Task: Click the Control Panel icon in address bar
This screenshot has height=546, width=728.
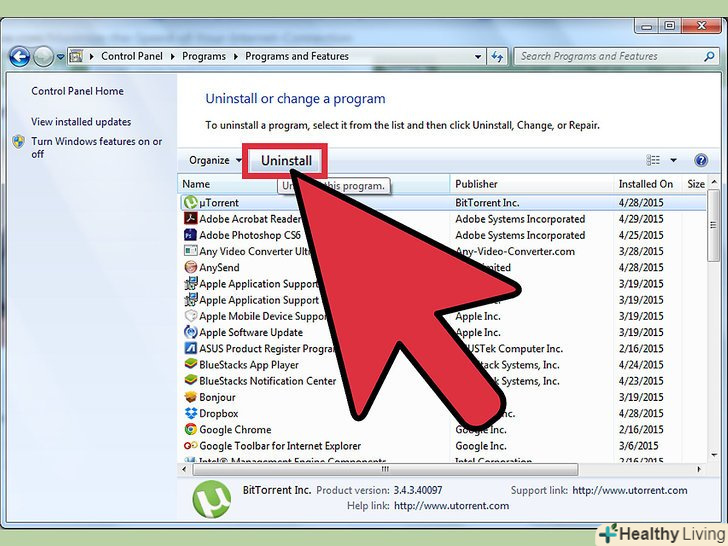Action: point(76,57)
